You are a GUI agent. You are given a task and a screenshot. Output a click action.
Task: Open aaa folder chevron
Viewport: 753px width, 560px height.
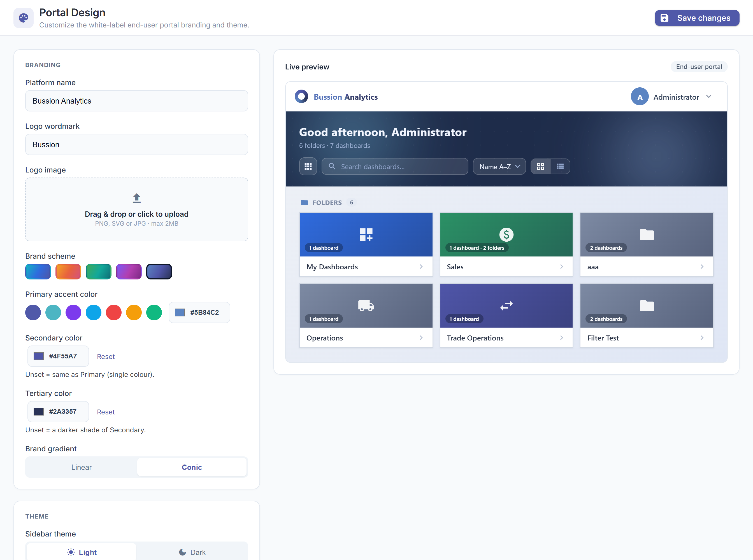point(702,267)
